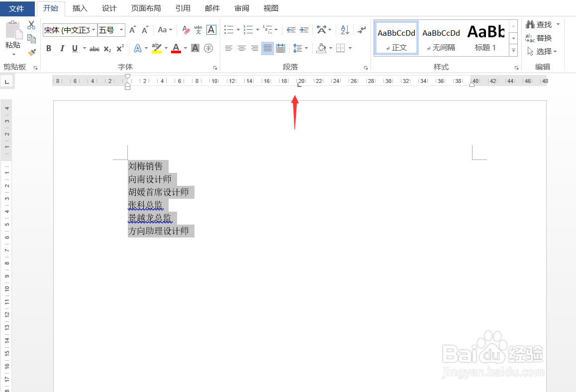The image size is (576, 392).
Task: Open the paragraph dialog launcher
Action: pyautogui.click(x=366, y=68)
